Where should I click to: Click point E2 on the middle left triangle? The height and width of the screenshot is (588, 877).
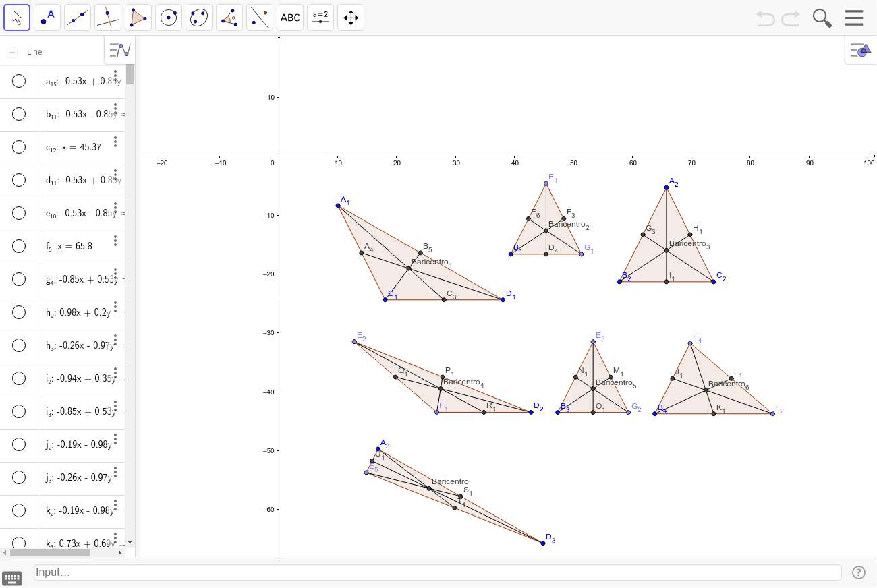(x=354, y=342)
